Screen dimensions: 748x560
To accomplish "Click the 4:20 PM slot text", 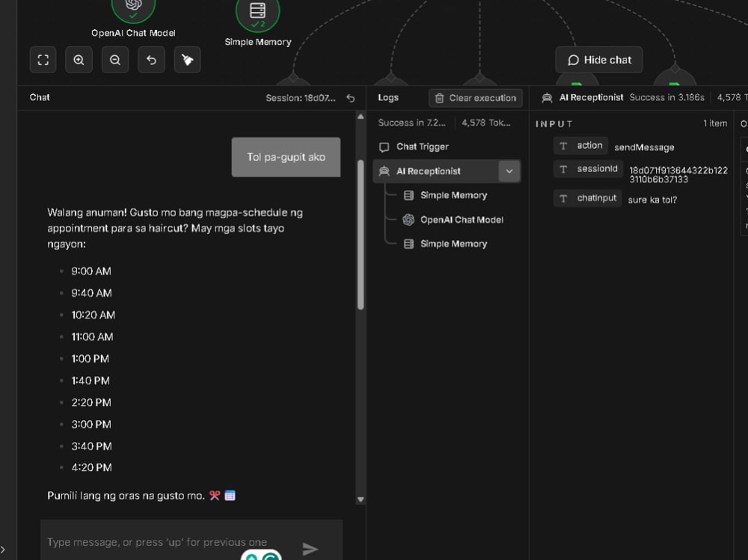I will [x=91, y=468].
